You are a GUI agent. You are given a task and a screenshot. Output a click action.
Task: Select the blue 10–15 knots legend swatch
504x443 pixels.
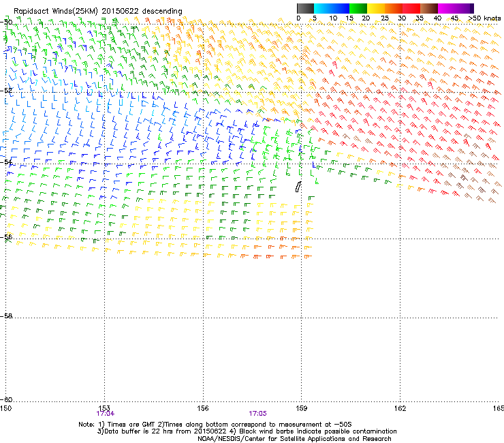(341, 8)
